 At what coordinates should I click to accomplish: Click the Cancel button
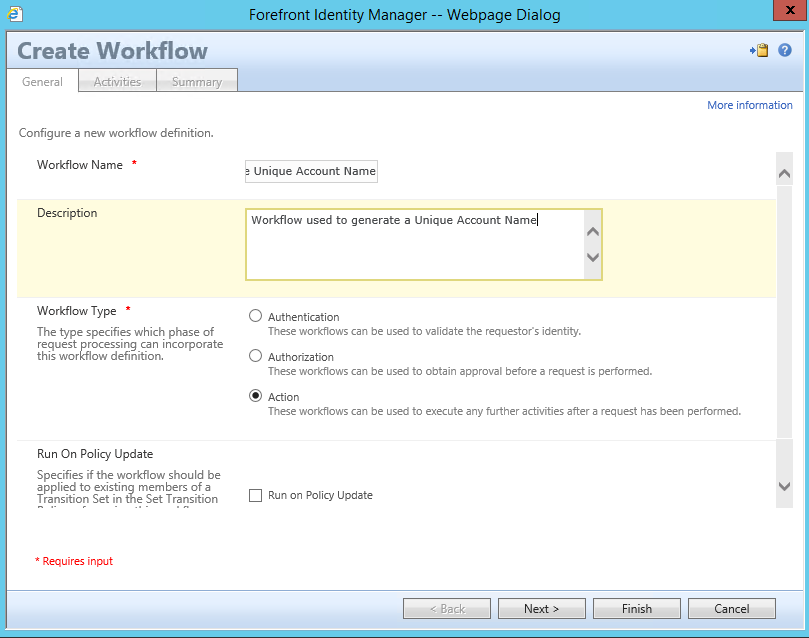pos(732,609)
